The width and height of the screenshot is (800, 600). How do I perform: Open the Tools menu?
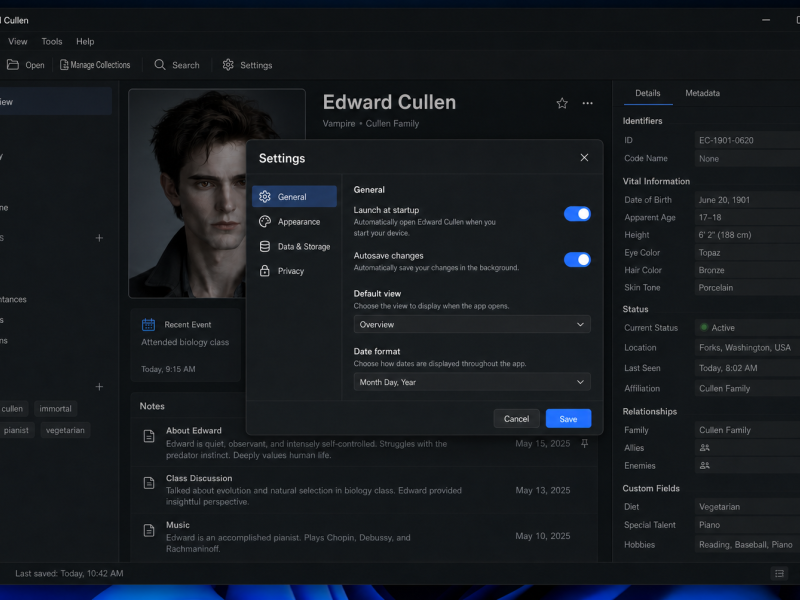pos(52,41)
